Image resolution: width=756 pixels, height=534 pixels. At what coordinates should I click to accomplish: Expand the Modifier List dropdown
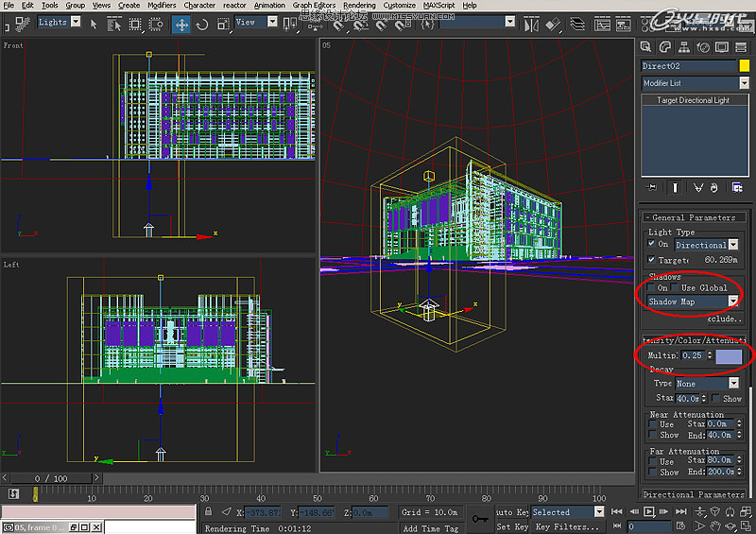point(744,83)
